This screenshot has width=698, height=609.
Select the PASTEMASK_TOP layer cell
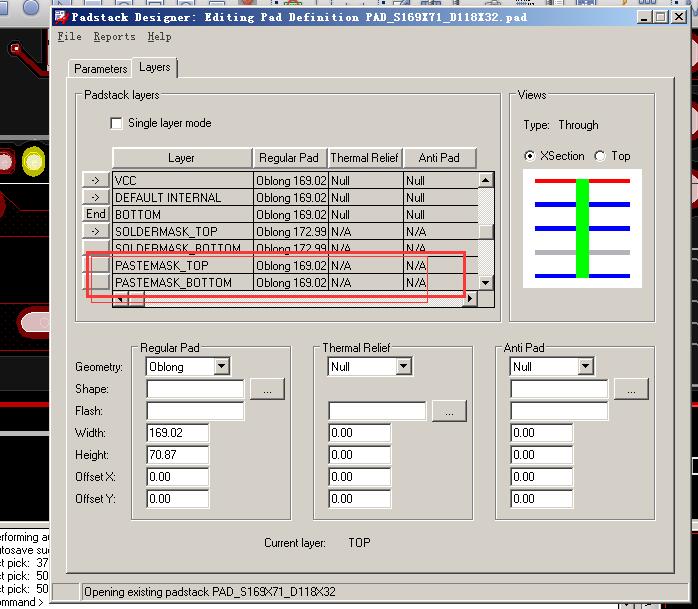pyautogui.click(x=183, y=265)
